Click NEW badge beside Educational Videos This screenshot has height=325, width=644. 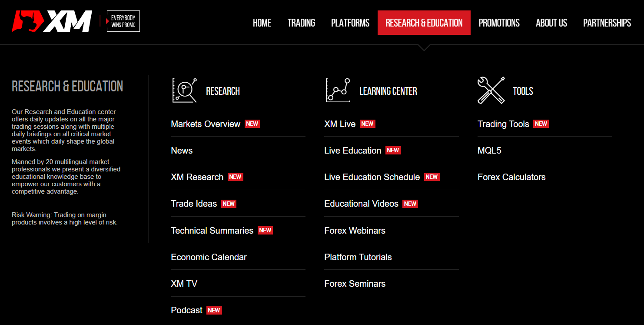[410, 204]
